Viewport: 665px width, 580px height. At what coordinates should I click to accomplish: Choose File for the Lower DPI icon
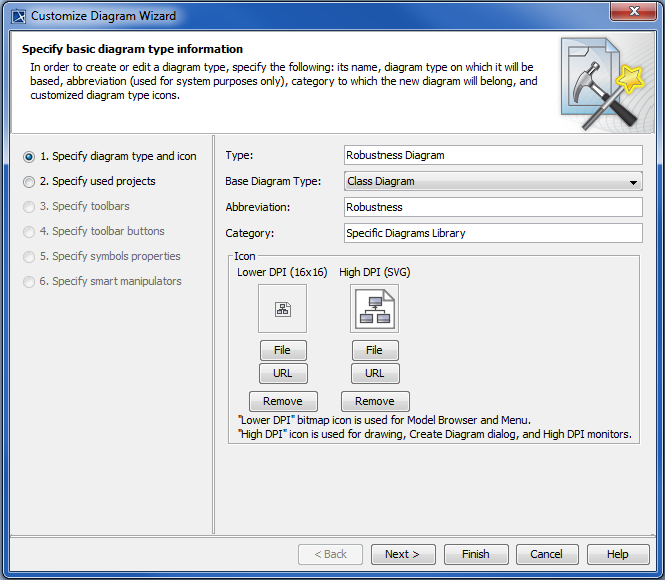point(283,350)
